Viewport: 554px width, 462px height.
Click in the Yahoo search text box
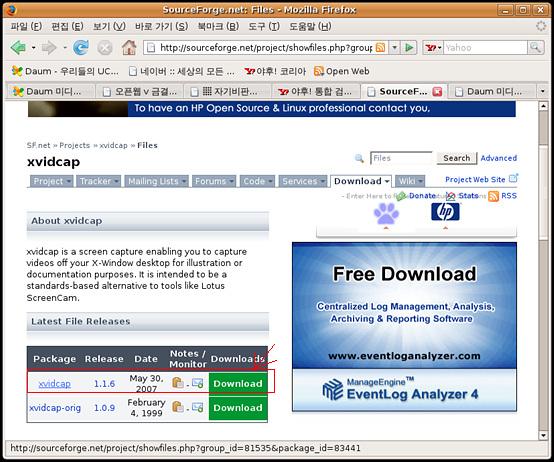(x=485, y=47)
